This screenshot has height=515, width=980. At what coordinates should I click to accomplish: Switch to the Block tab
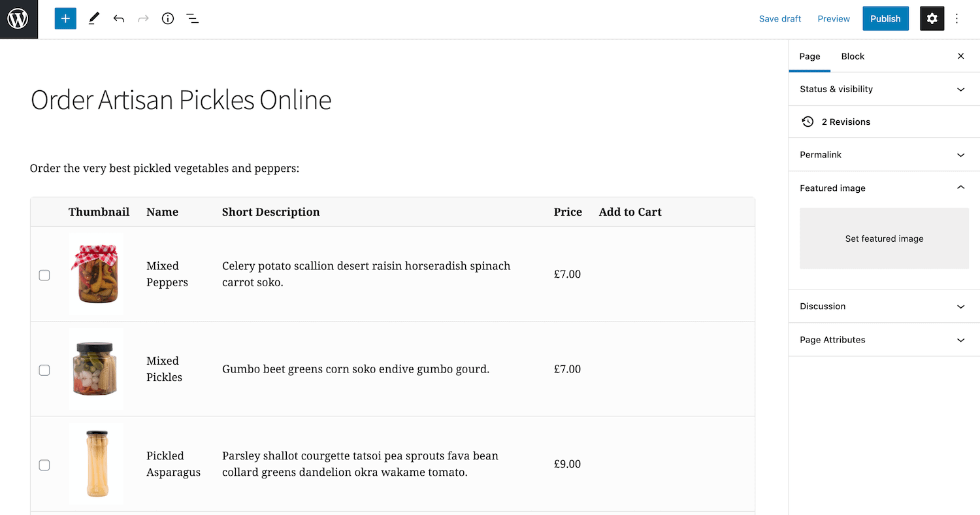click(853, 56)
